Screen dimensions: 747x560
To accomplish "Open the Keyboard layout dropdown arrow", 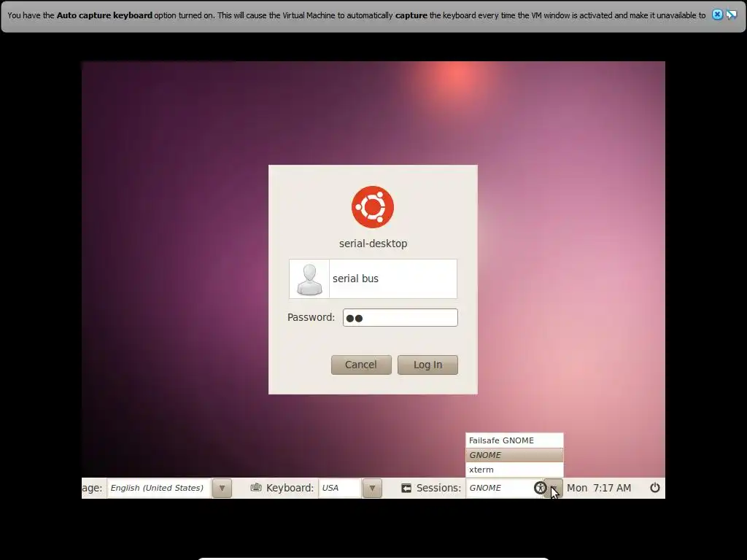I will click(x=372, y=488).
